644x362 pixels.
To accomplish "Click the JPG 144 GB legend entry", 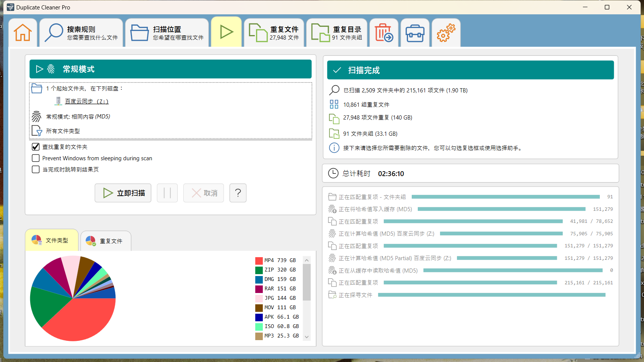I will pos(276,298).
